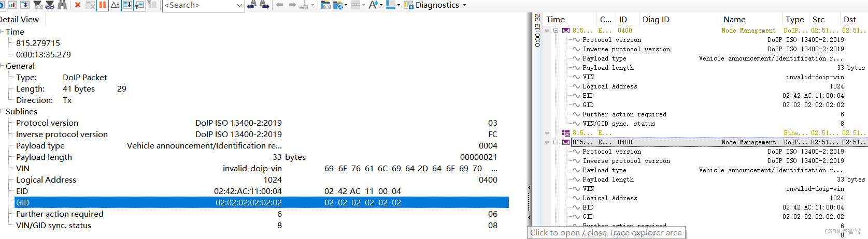Toggle the auto-scroll down-arrow button

[x=127, y=5]
